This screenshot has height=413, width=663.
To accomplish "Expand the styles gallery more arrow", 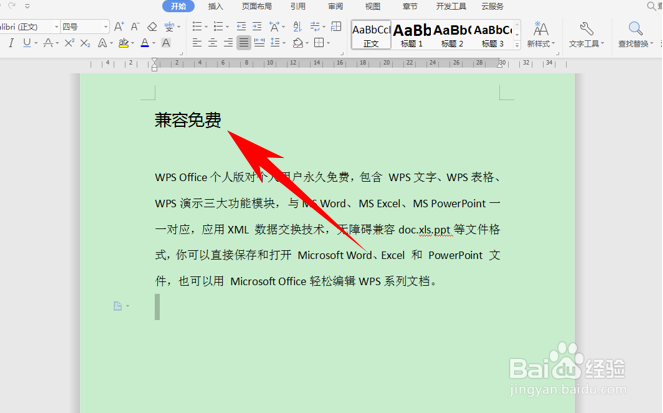I will click(517, 44).
